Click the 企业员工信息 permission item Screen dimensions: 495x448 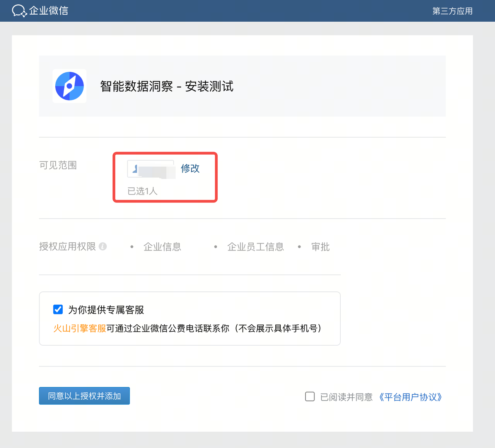pos(256,247)
